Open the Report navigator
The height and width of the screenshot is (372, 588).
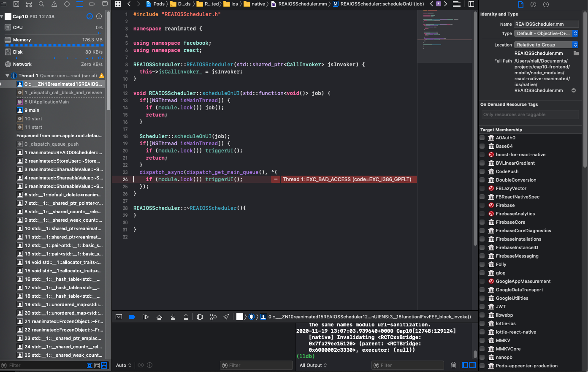coord(104,4)
